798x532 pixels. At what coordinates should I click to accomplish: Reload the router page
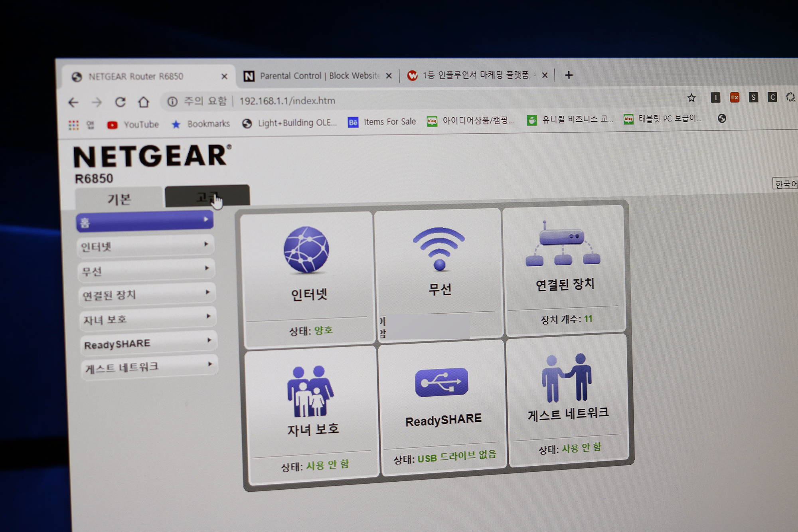point(120,102)
